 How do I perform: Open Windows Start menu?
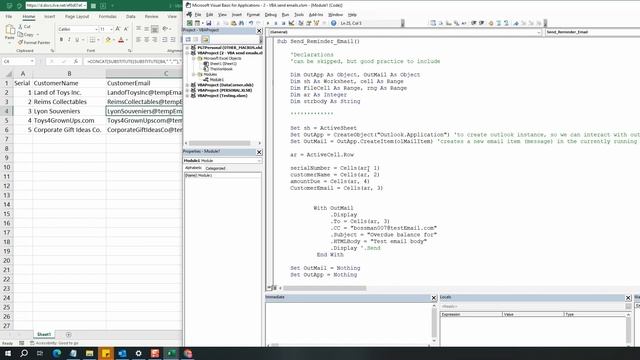click(x=7, y=353)
